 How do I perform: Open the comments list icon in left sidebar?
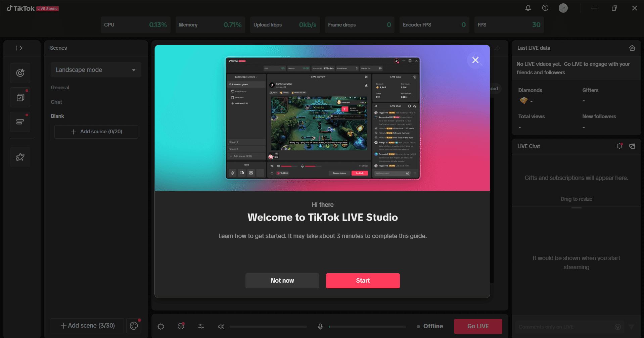point(20,122)
